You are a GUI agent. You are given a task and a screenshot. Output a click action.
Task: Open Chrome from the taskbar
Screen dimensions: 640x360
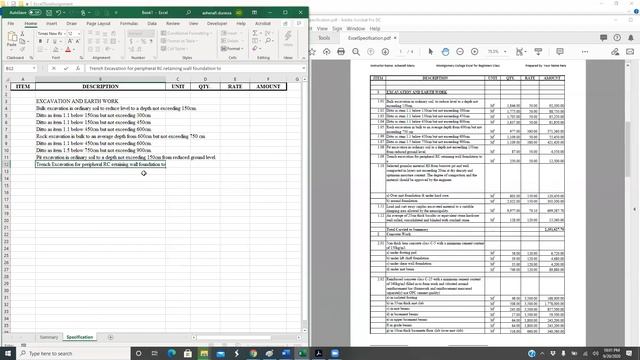253,353
